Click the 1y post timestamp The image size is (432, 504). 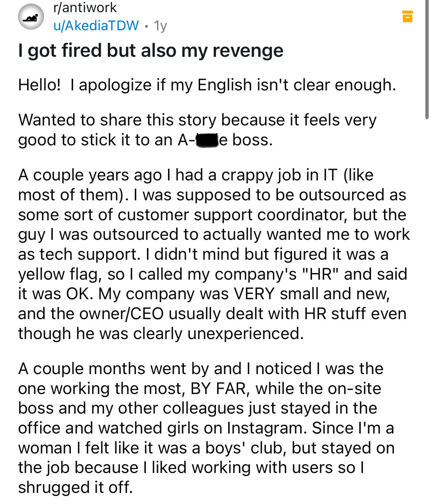pos(161,26)
